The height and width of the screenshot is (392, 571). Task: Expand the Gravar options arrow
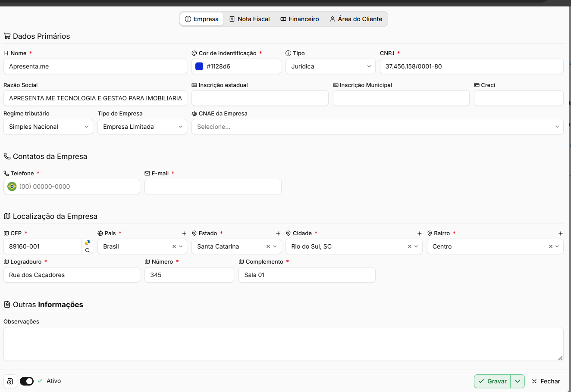(x=518, y=381)
